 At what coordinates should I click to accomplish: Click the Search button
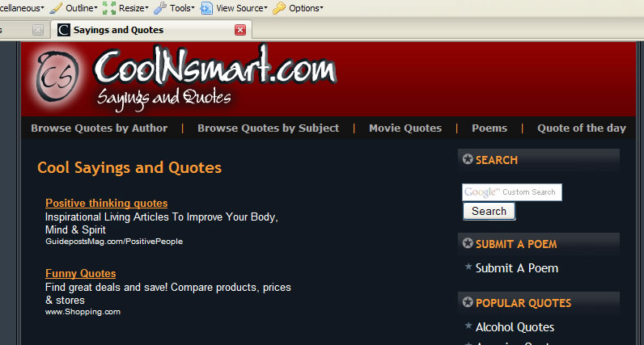(489, 211)
